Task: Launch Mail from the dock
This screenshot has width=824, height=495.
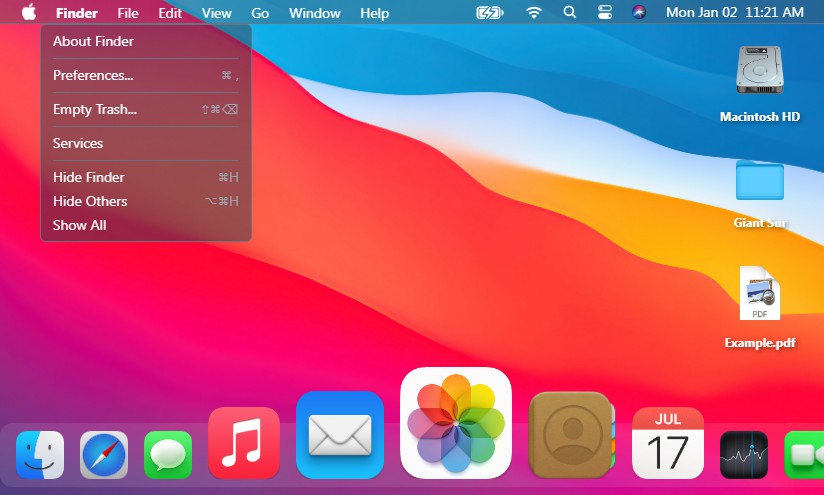Action: pos(340,435)
